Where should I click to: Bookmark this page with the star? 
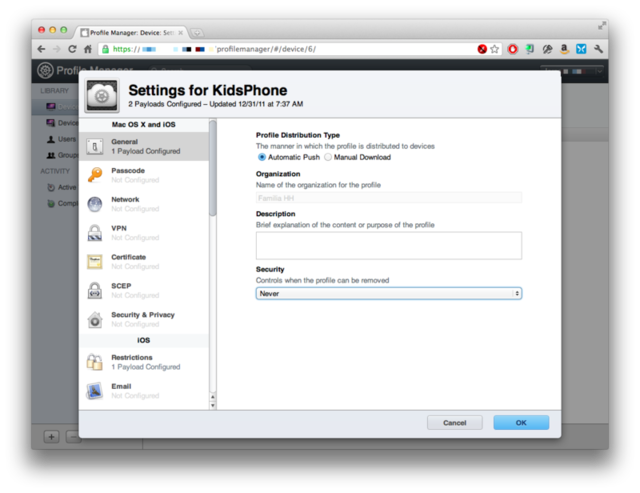[494, 49]
